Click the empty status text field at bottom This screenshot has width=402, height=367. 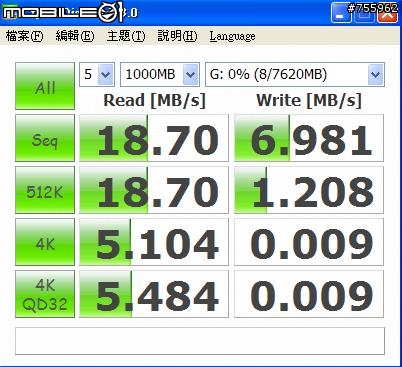tap(200, 341)
